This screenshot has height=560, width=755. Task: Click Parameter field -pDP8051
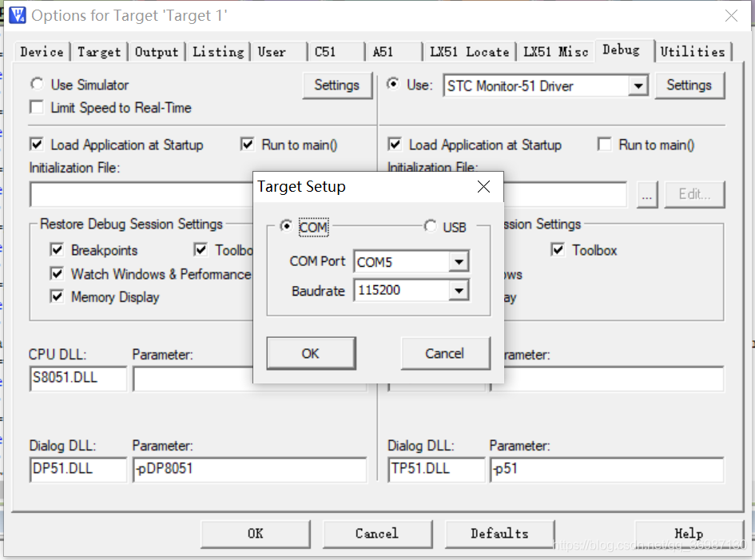(249, 469)
